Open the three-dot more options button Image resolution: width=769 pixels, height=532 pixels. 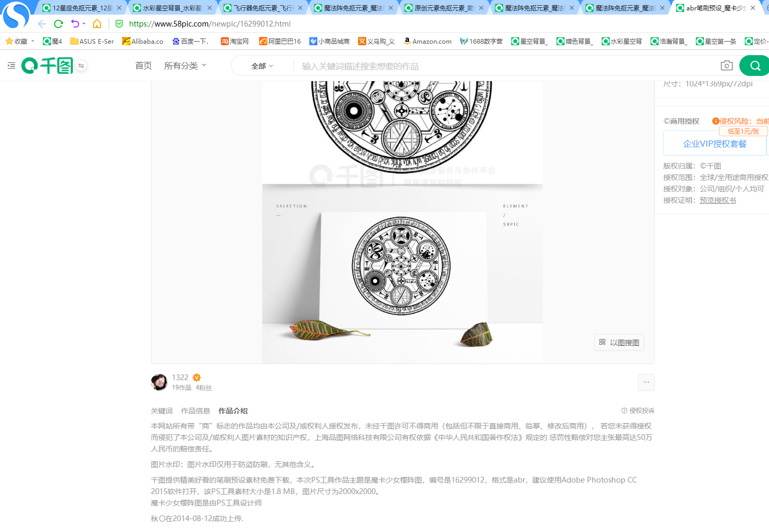(646, 382)
